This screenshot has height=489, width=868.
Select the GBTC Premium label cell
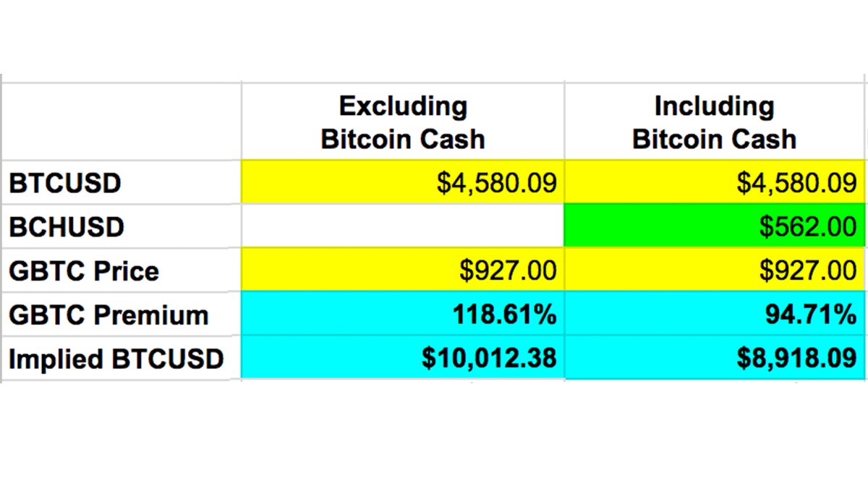(x=122, y=315)
